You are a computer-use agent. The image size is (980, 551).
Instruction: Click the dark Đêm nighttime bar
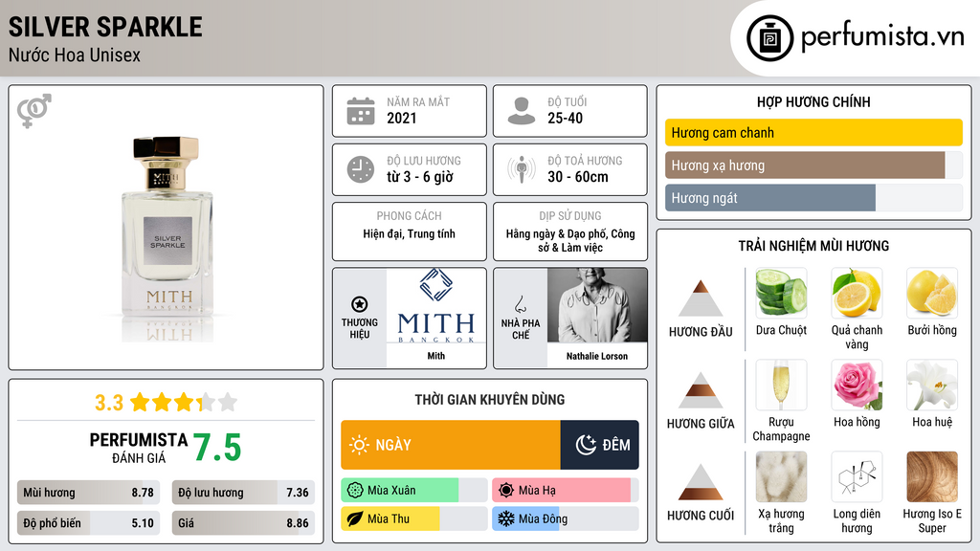click(599, 445)
